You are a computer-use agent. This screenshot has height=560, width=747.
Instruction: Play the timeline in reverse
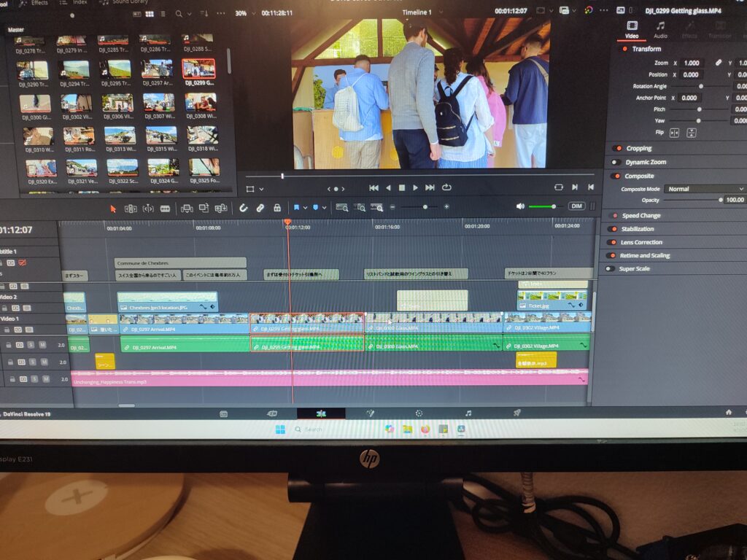388,187
